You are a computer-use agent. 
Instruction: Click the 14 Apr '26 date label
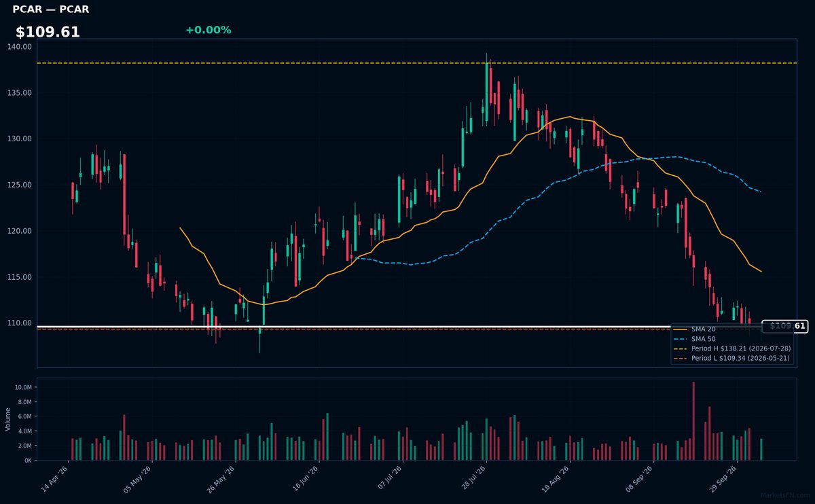[x=54, y=480]
